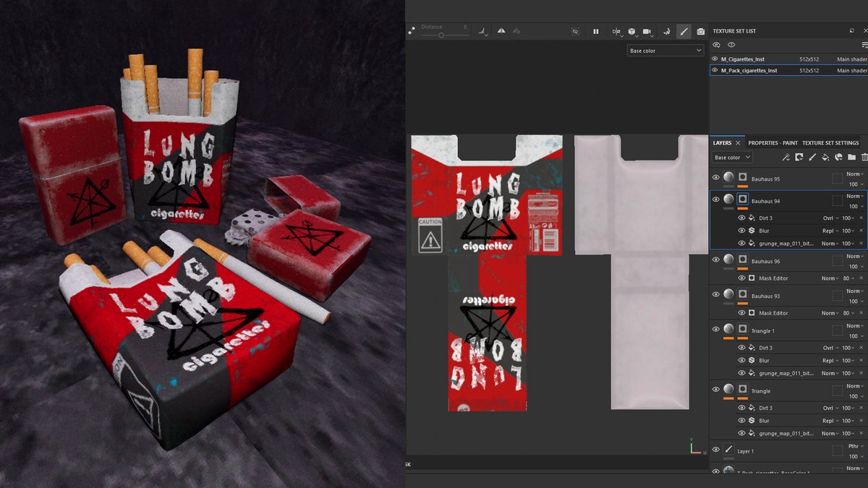This screenshot has width=868, height=488.
Task: Hide the Dirt 3 effect under Bauhaus 94
Action: (741, 218)
